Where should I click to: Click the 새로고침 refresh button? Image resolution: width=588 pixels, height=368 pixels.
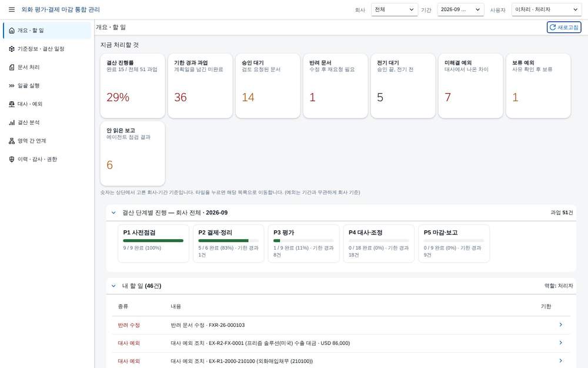564,28
